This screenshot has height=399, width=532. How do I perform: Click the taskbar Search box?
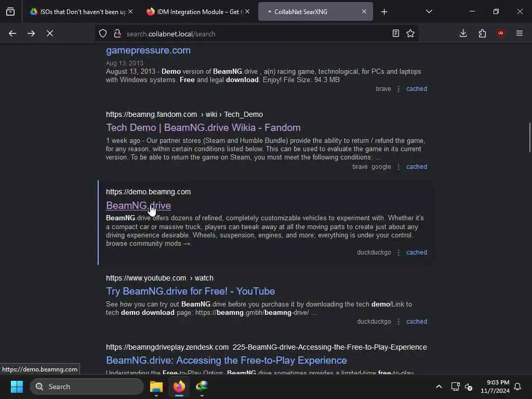[x=87, y=387]
